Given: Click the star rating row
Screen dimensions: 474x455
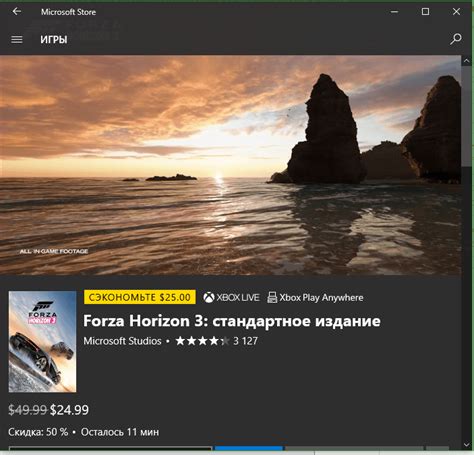Looking at the screenshot, I should [x=202, y=341].
